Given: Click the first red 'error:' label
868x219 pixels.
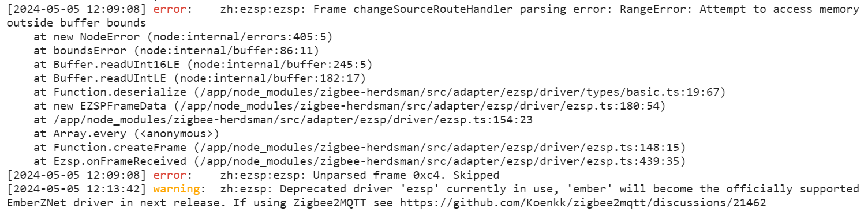Looking at the screenshot, I should [x=170, y=10].
